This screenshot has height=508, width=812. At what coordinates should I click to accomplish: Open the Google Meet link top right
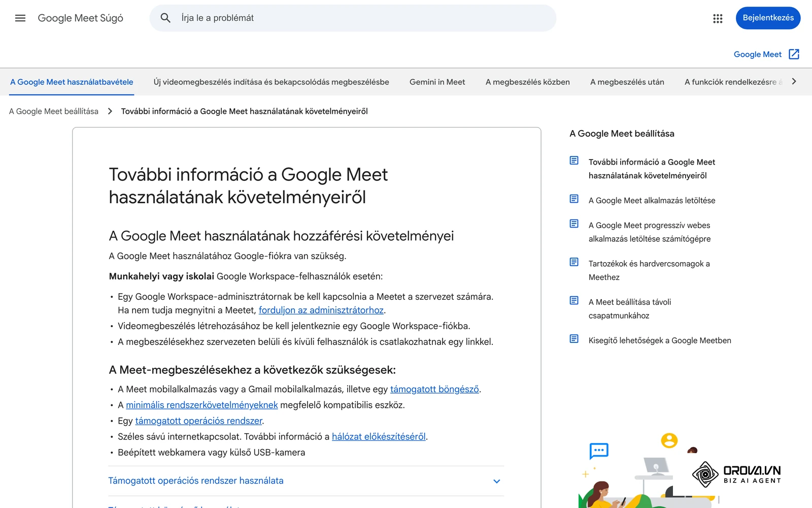(x=758, y=54)
